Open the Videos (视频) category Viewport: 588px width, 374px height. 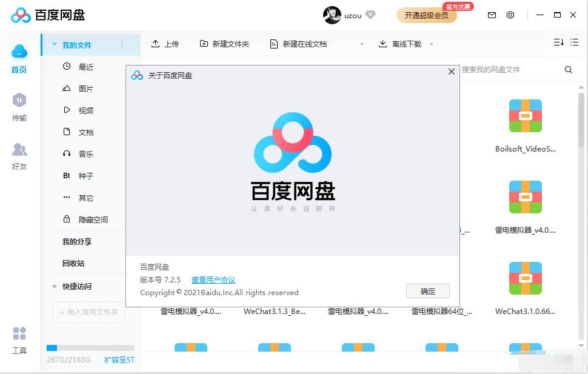click(86, 110)
